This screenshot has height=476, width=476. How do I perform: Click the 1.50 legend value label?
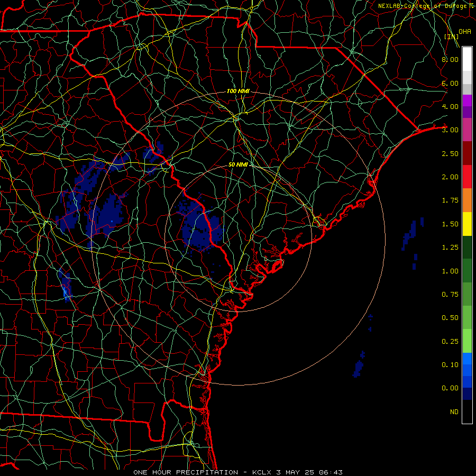tap(450, 224)
